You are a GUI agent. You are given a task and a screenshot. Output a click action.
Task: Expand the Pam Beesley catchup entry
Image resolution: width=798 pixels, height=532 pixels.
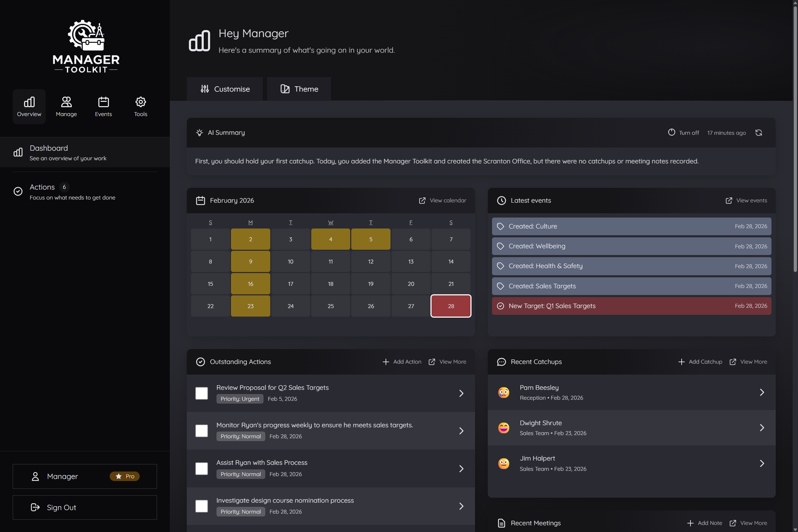point(762,392)
